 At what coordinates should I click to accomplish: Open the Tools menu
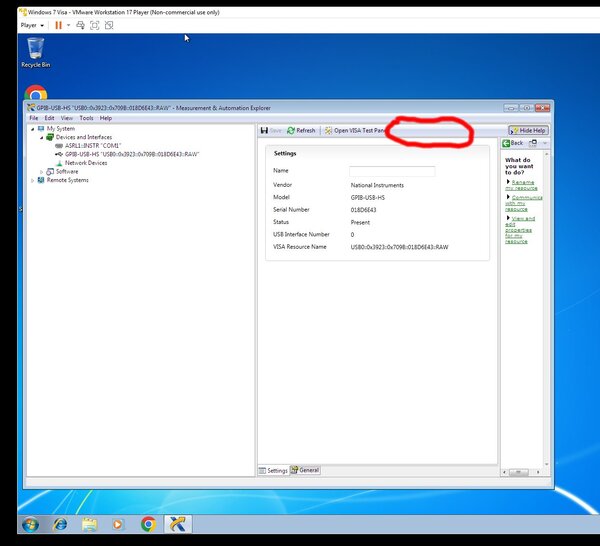(86, 118)
